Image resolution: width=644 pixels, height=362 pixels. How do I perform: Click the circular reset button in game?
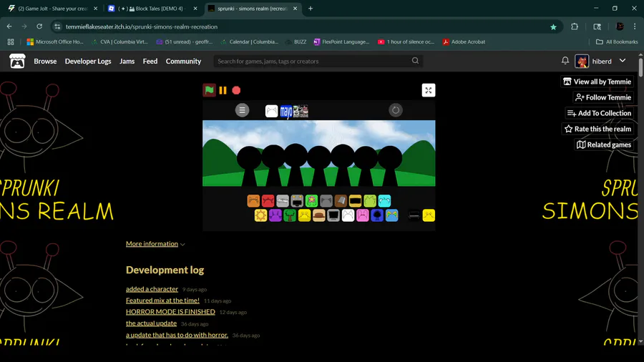(396, 110)
